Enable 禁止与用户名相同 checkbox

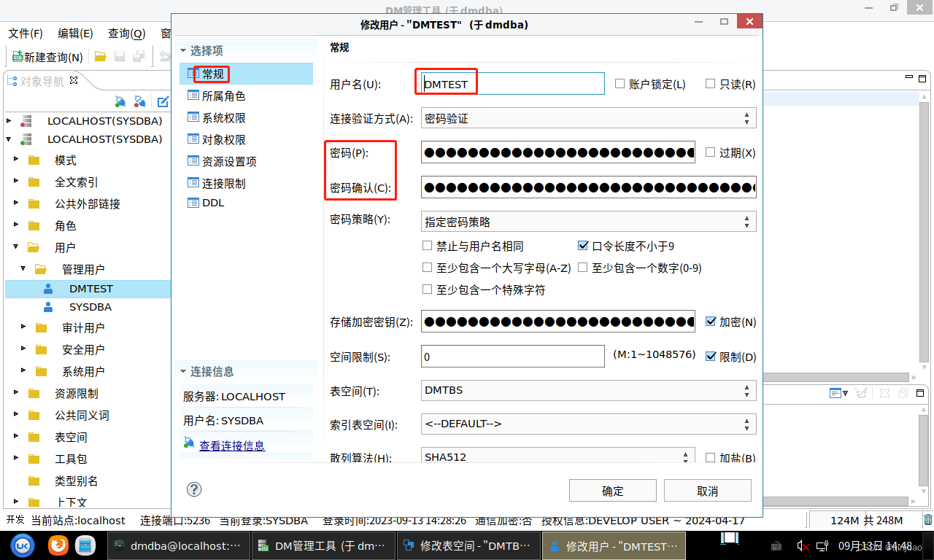tap(428, 246)
